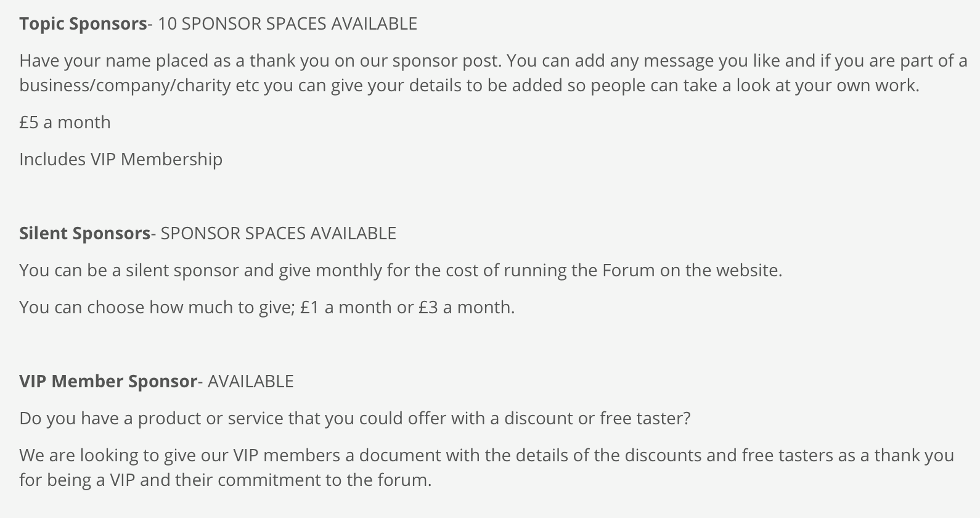This screenshot has width=980, height=518.
Task: Click the "Includes VIP Membership" line
Action: (x=121, y=160)
